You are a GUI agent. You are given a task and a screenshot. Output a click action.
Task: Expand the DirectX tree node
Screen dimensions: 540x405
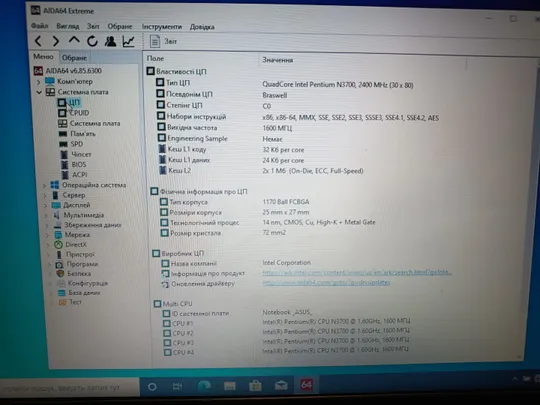point(48,245)
